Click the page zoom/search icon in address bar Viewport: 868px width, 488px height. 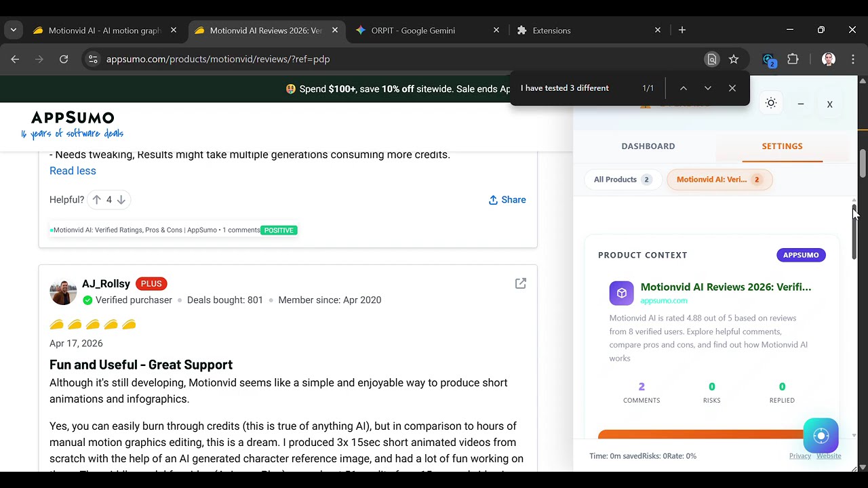coord(711,59)
